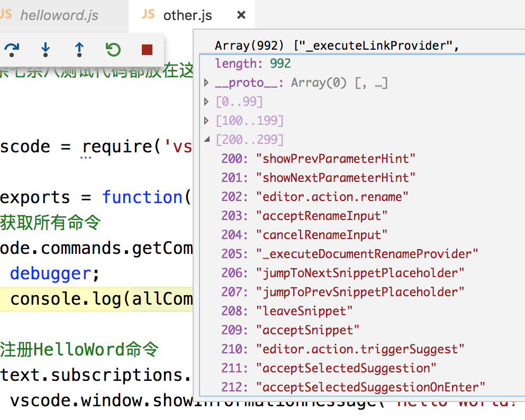This screenshot has width=525, height=420.
Task: Click the function keyword in the code
Action: (142, 197)
